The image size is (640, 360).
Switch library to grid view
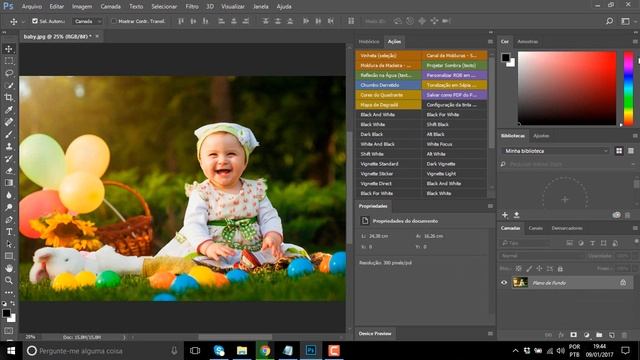pyautogui.click(x=619, y=151)
